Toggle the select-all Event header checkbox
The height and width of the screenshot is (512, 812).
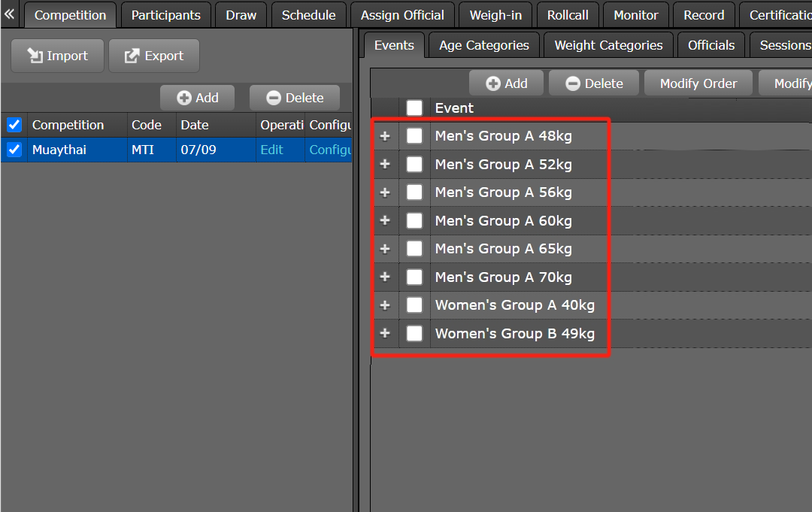[x=414, y=108]
